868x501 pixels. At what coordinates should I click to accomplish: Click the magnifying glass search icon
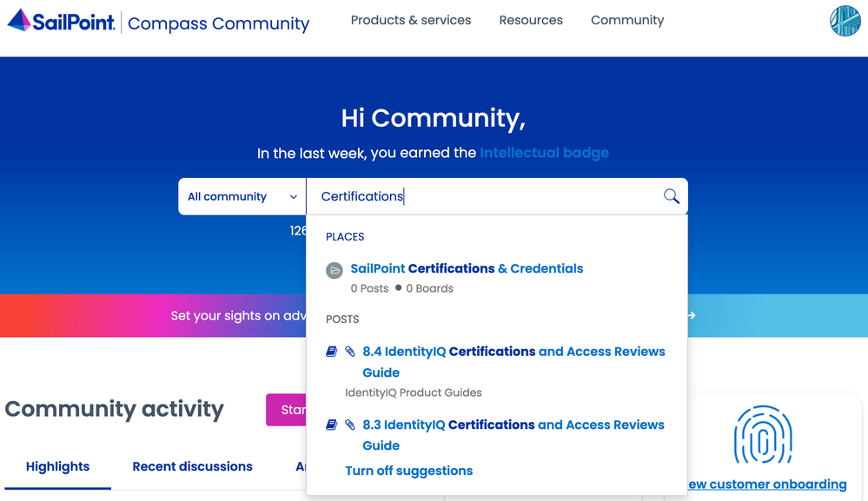point(671,196)
